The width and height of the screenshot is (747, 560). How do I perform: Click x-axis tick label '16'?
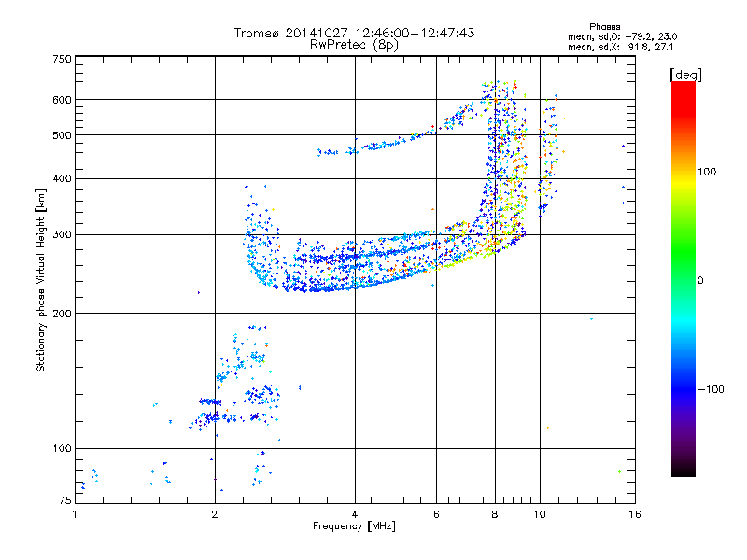[635, 514]
